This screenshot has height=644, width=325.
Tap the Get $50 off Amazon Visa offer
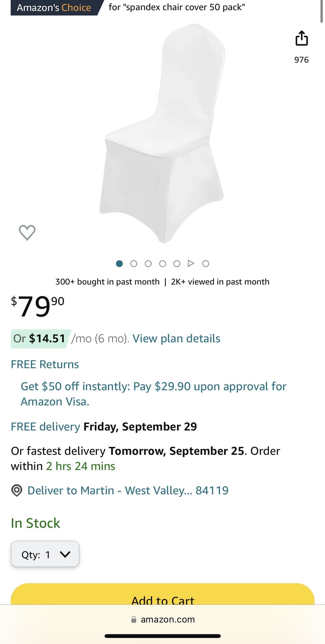tap(153, 394)
